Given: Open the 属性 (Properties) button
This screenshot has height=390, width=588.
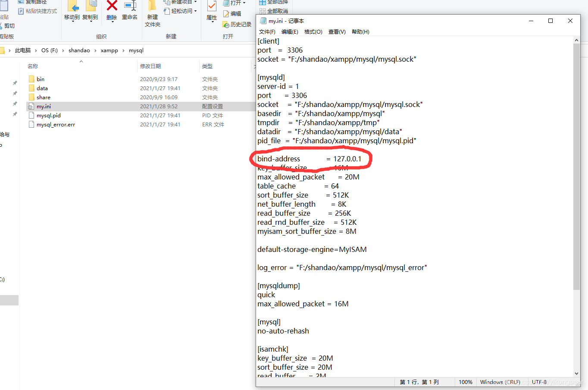Looking at the screenshot, I should tap(212, 10).
